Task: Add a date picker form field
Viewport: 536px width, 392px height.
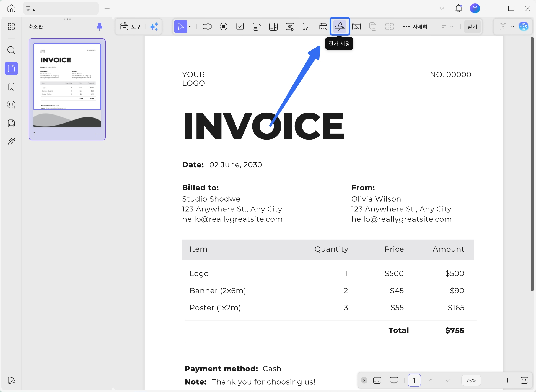Action: [323, 27]
